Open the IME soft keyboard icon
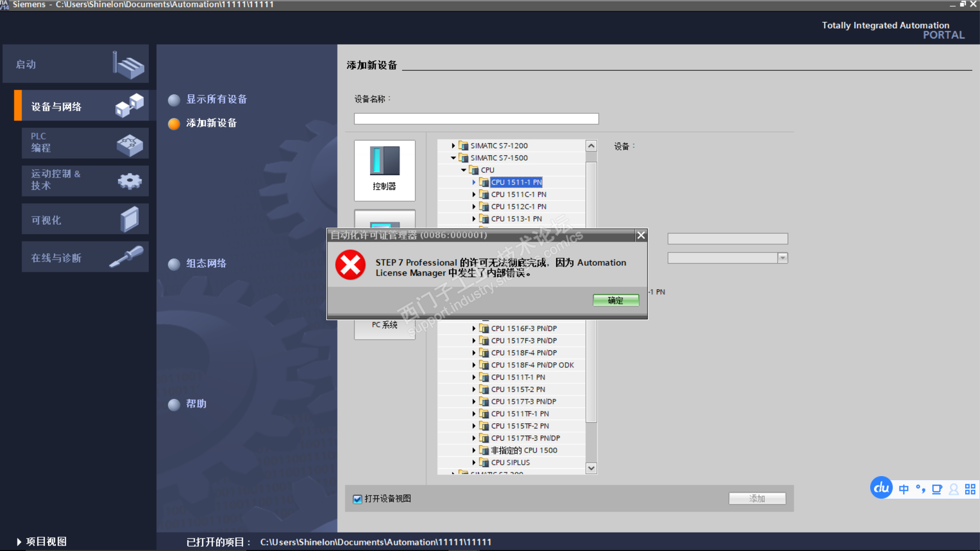The image size is (980, 551). click(937, 489)
